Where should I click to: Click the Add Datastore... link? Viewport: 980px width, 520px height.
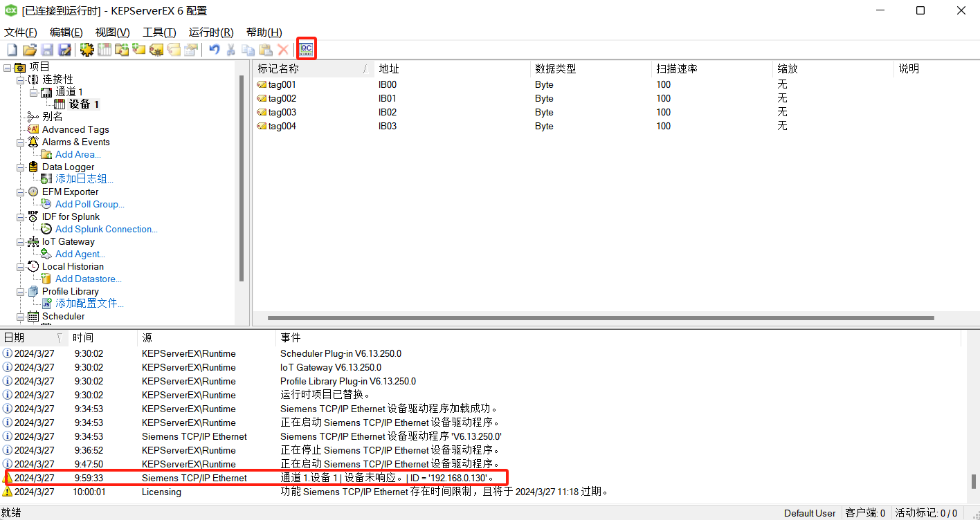[89, 279]
